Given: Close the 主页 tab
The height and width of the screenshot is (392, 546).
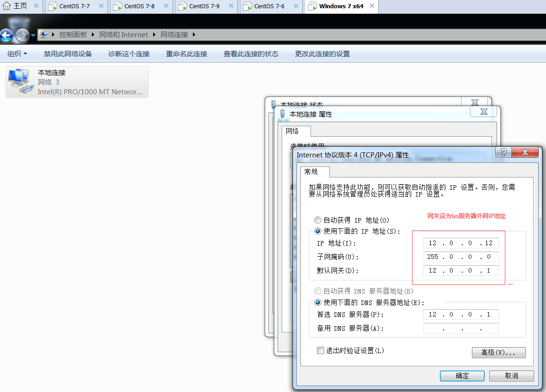Looking at the screenshot, I should (36, 6).
